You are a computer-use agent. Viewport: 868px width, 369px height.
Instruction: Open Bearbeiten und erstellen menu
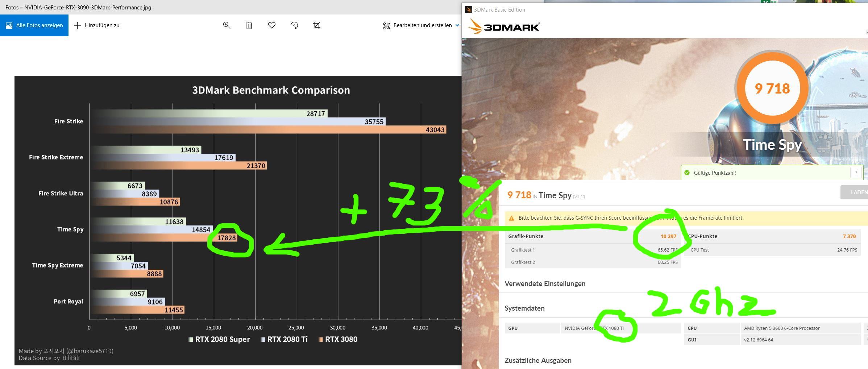pos(421,25)
